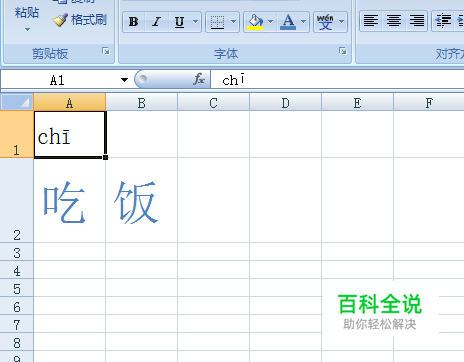This screenshot has width=464, height=362.
Task: Click the fill handle of cell A1
Action: point(105,157)
